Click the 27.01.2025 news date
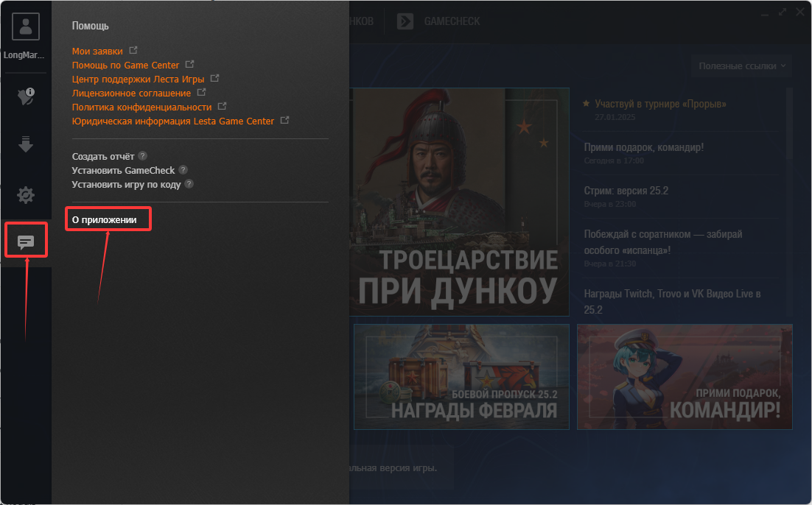This screenshot has height=505, width=812. [x=615, y=117]
